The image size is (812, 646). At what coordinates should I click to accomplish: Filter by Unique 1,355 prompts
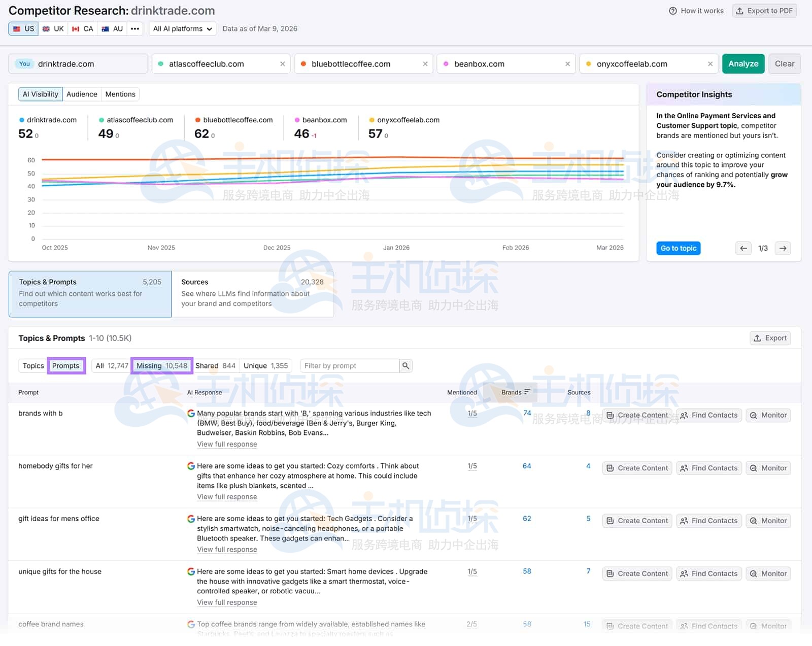[x=265, y=366]
